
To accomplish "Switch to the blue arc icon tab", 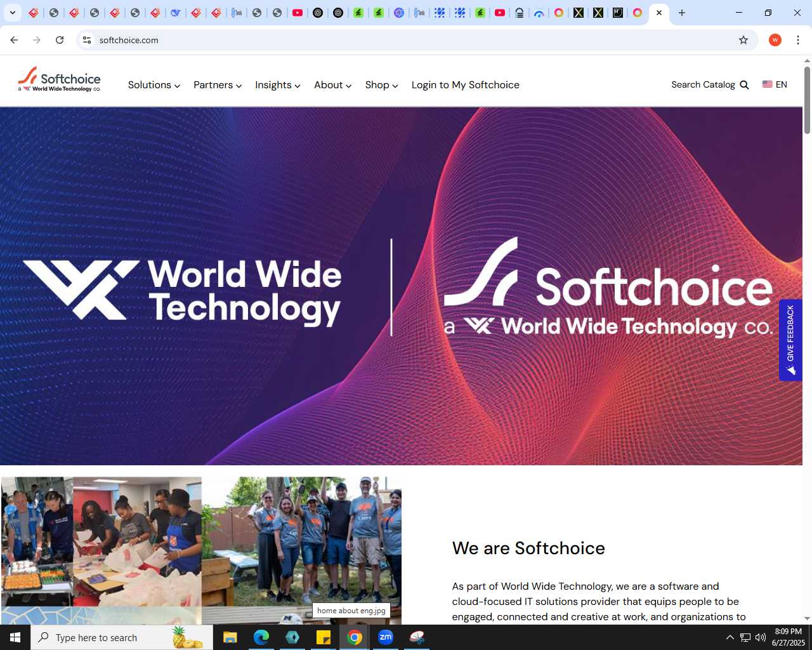I will click(539, 13).
